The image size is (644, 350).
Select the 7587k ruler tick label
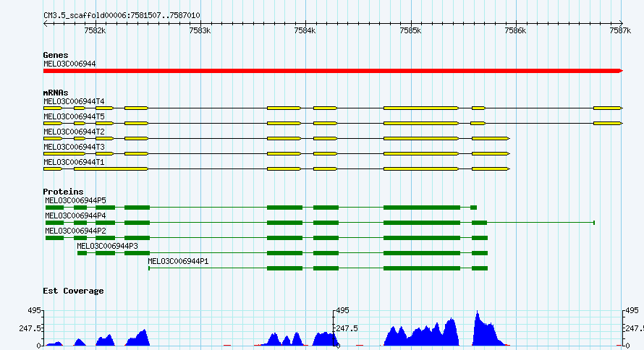coord(620,31)
